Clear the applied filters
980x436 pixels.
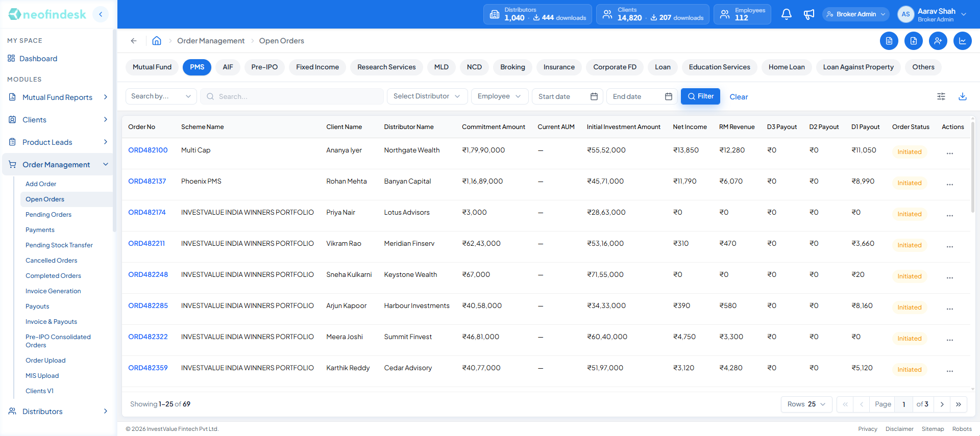click(739, 97)
